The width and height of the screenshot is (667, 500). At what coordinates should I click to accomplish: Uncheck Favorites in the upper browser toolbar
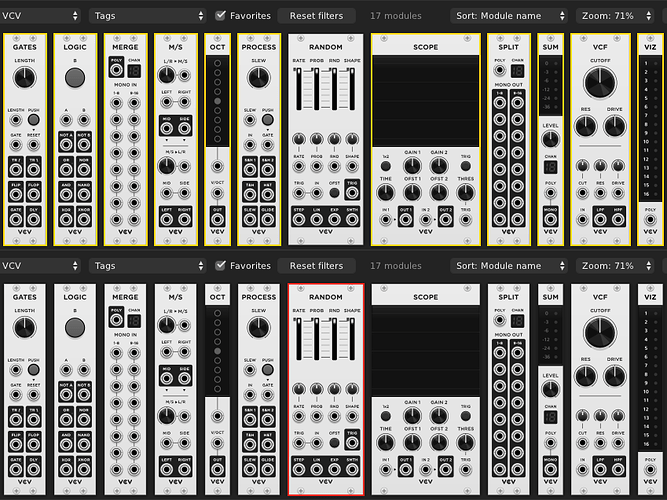click(x=220, y=16)
